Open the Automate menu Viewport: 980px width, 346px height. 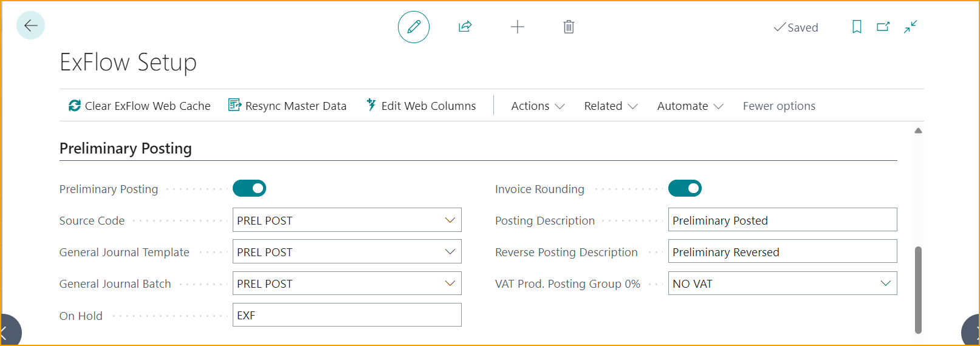[x=690, y=106]
